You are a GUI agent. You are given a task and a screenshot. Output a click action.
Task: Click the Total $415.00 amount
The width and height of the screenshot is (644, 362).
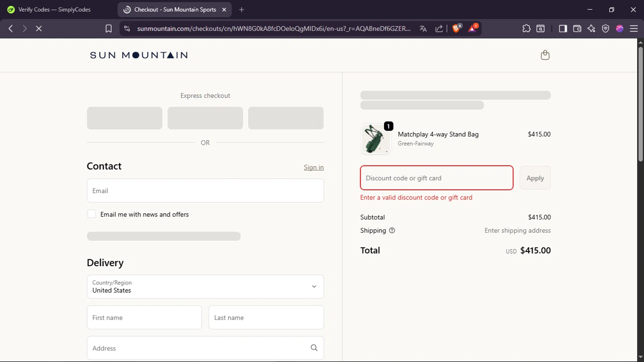tap(535, 250)
